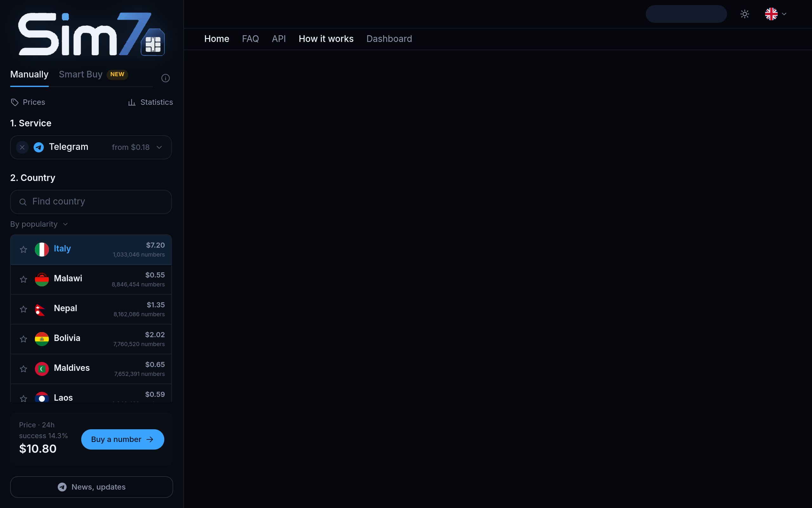
Task: Select the Laos country name
Action: pyautogui.click(x=63, y=398)
